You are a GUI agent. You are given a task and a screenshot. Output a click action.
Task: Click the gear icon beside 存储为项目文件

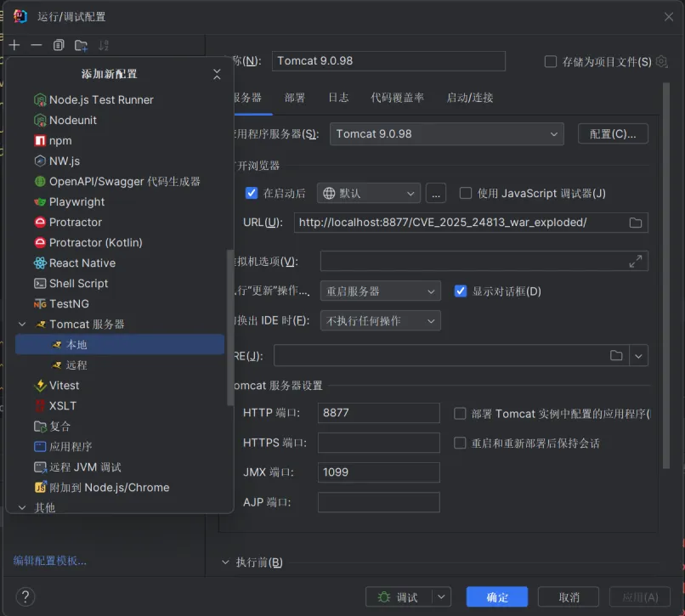[662, 61]
